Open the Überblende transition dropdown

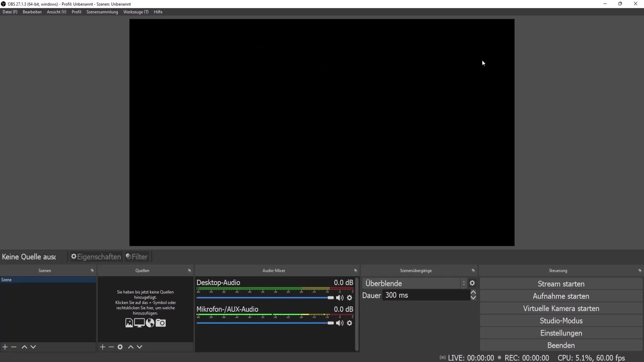[414, 283]
